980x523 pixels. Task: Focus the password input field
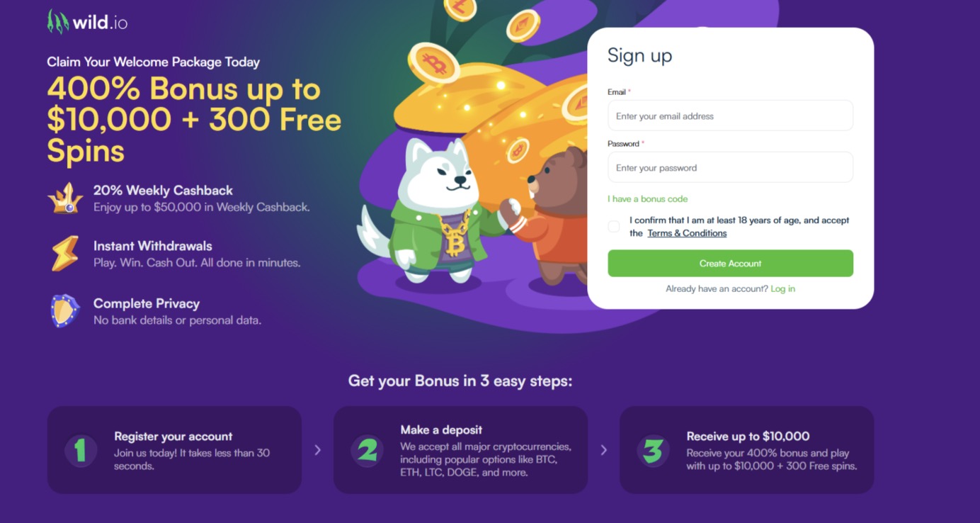(x=730, y=168)
